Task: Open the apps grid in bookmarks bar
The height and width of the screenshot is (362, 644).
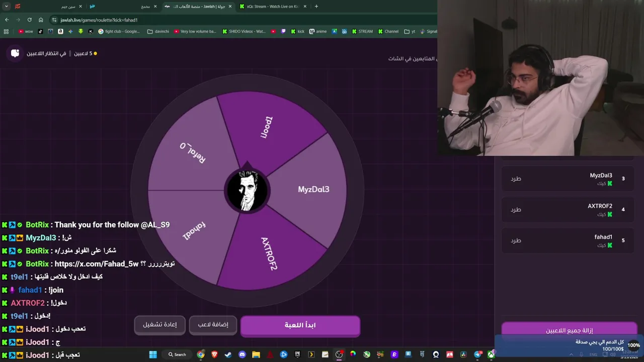Action: pos(6,31)
